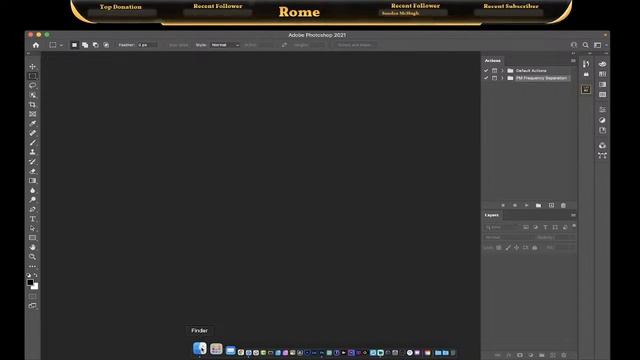Select the Clone Stamp tool
The width and height of the screenshot is (640, 360).
(33, 152)
